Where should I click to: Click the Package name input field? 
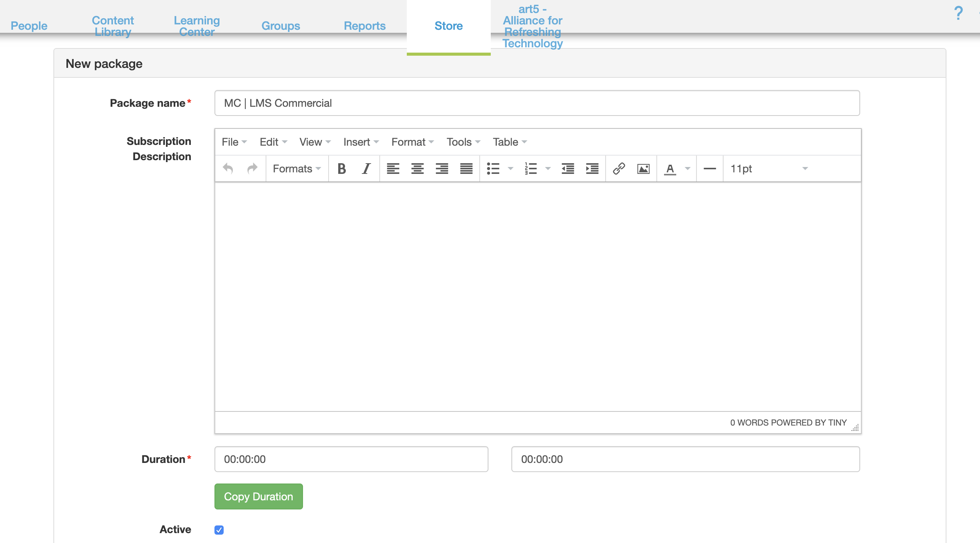(537, 103)
